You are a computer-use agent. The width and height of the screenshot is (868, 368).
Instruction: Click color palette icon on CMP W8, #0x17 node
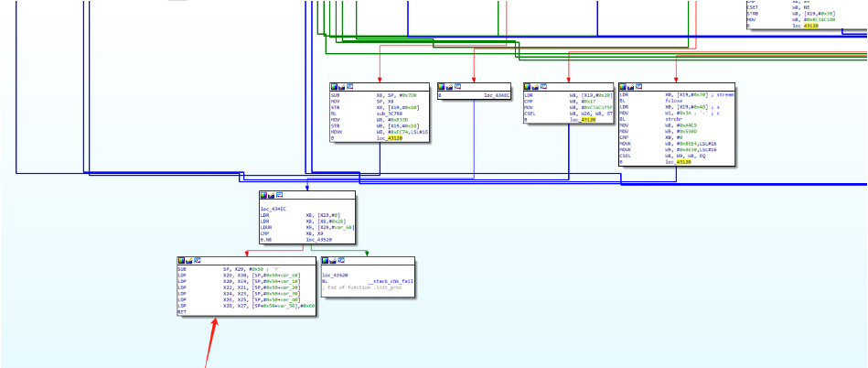(x=528, y=87)
